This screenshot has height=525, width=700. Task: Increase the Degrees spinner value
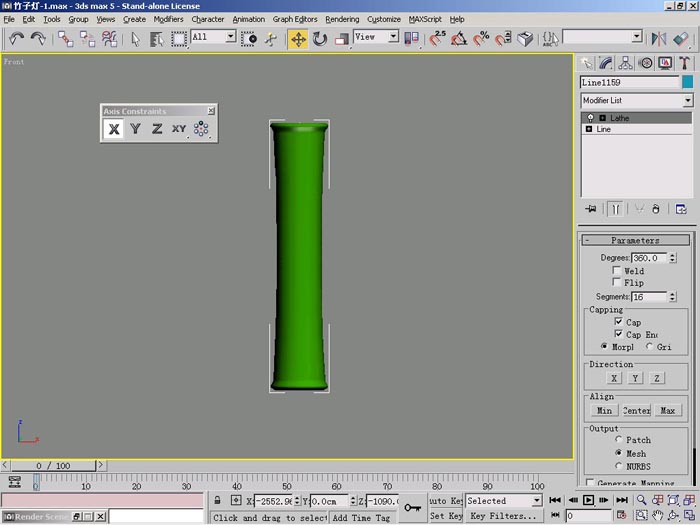672,255
